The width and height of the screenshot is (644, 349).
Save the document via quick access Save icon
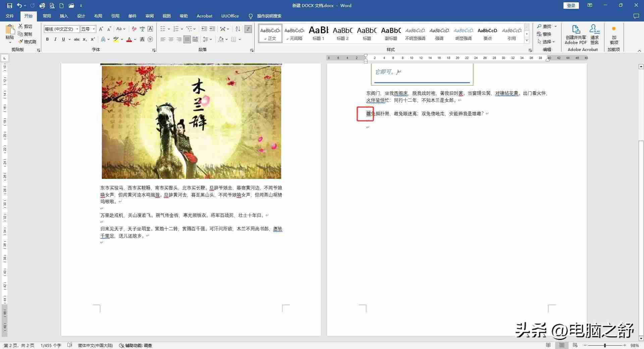pos(9,6)
